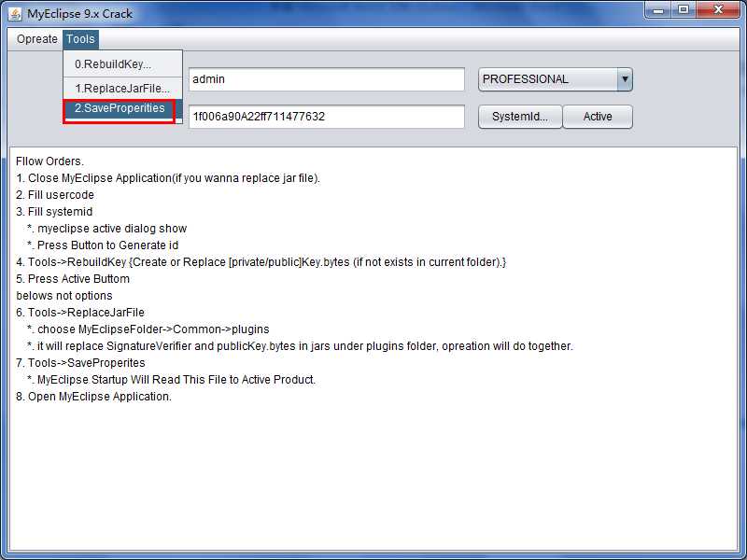The width and height of the screenshot is (747, 560).
Task: Select the 2.SaveProperities menu item
Action: [x=123, y=108]
